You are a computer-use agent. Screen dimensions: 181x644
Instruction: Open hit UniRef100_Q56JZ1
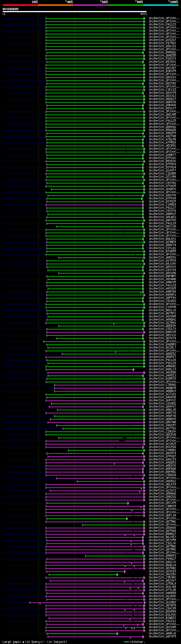click(162, 46)
